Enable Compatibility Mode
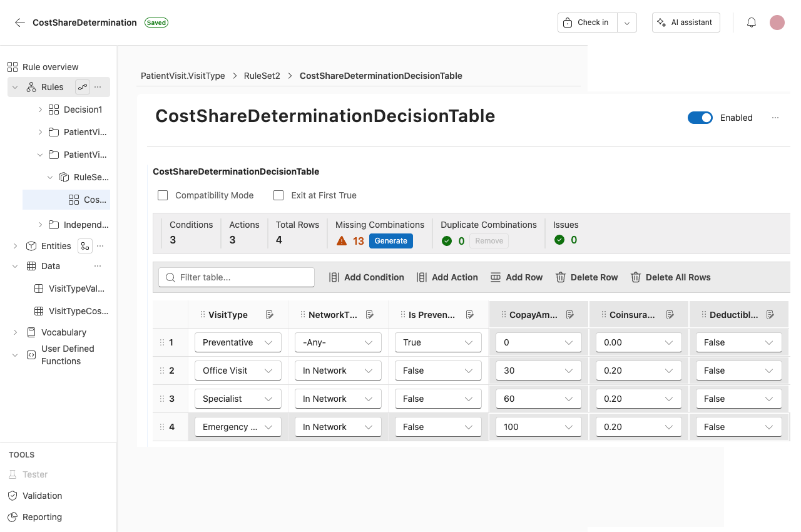This screenshot has width=801, height=532. tap(163, 195)
